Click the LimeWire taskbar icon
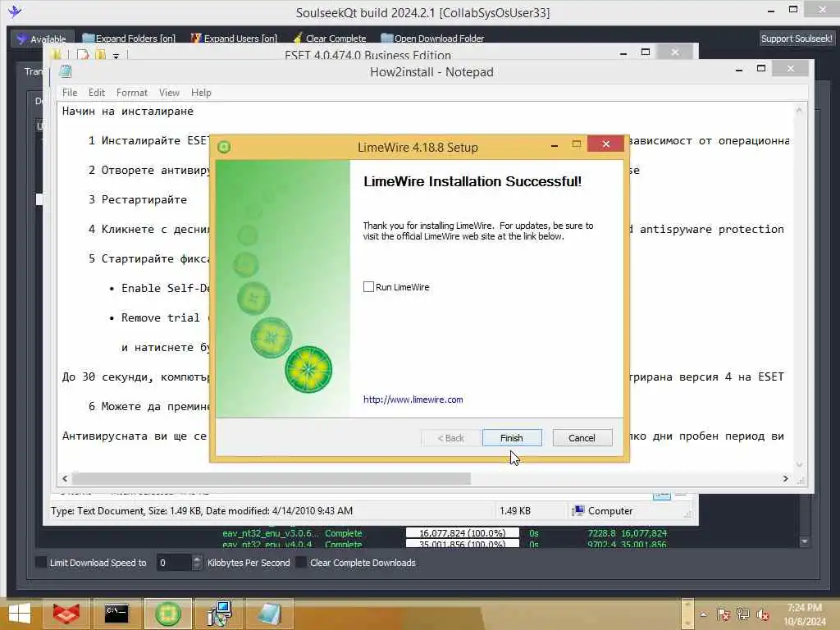Viewport: 840px width, 630px height. tap(167, 614)
